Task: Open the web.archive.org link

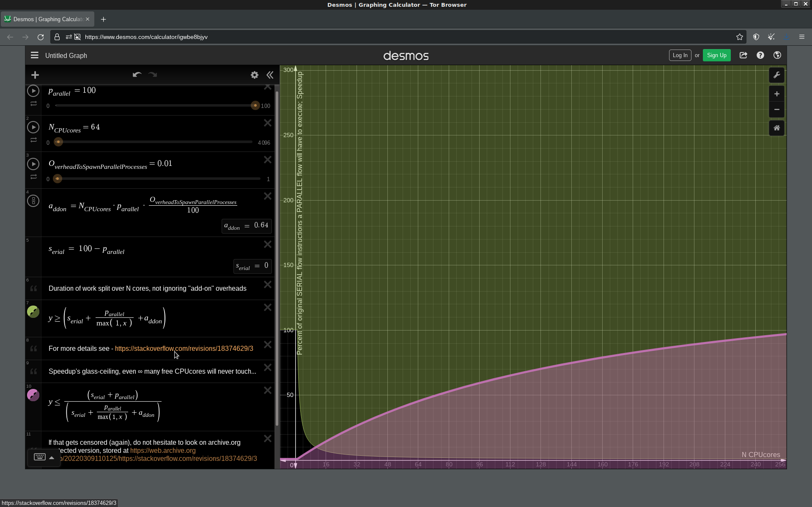Action: click(163, 451)
